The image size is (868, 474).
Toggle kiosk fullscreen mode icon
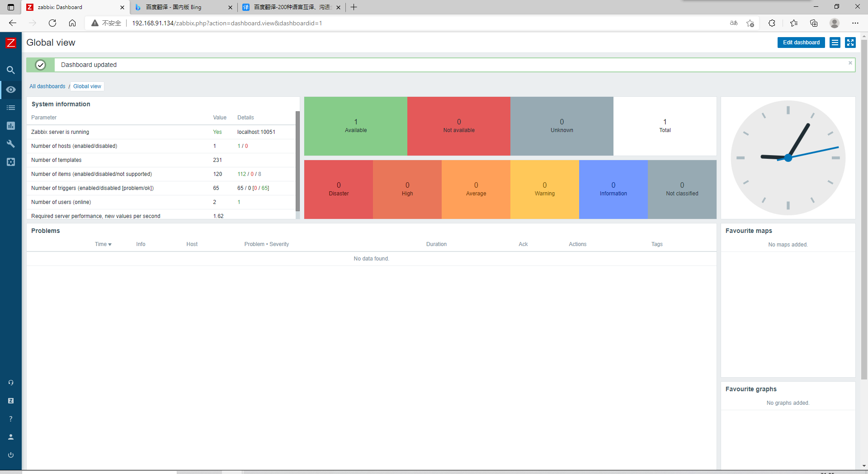(x=850, y=43)
